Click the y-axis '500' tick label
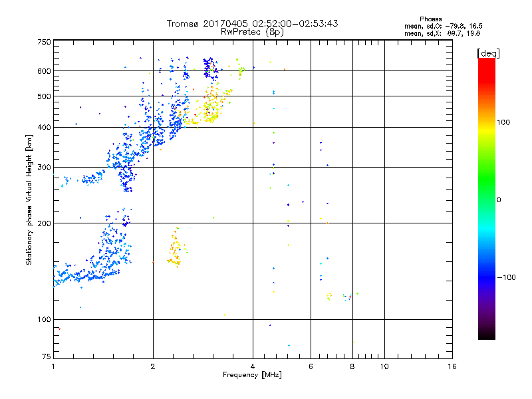The height and width of the screenshot is (399, 532). (x=44, y=96)
